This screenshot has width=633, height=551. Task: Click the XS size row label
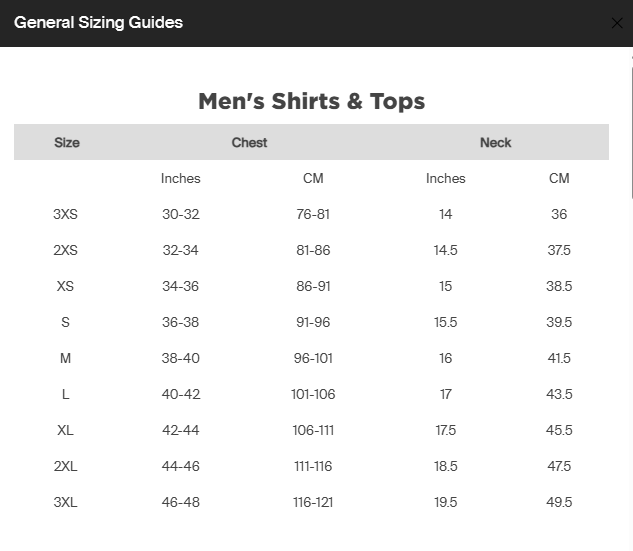(66, 286)
